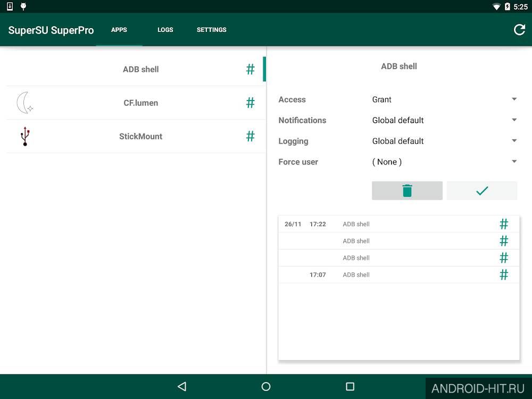Tap hash icon on 17:07 log entry
The height and width of the screenshot is (399, 532).
tap(504, 275)
